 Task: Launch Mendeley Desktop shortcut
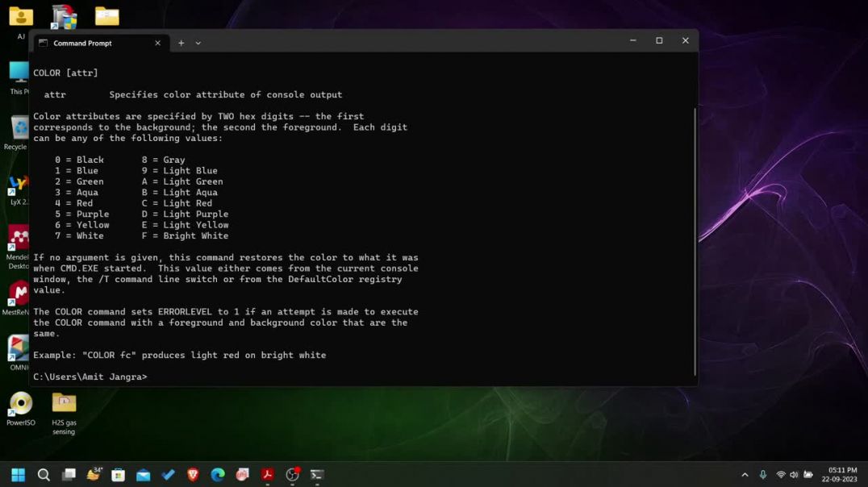[19, 248]
